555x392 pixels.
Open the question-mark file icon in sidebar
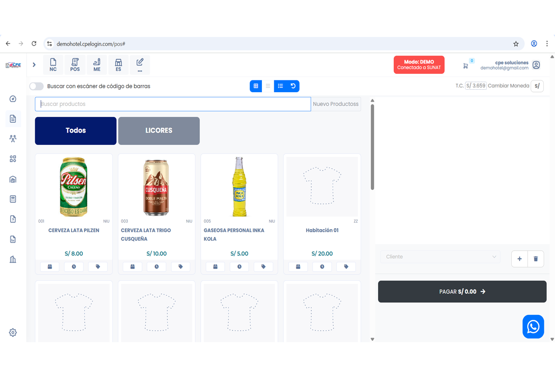(13, 219)
